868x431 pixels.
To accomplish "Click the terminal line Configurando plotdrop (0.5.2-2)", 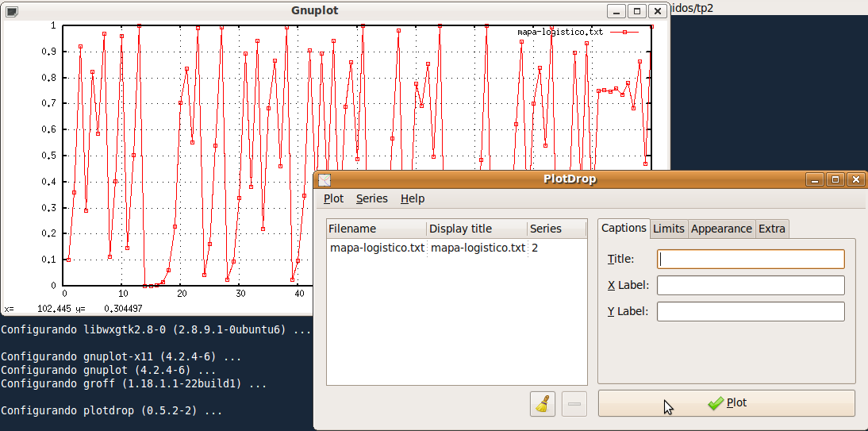I will point(111,411).
